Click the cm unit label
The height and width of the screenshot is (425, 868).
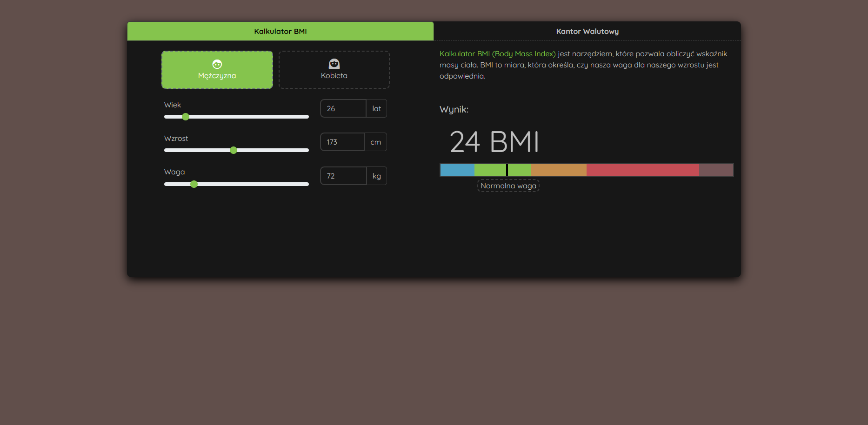click(x=376, y=142)
